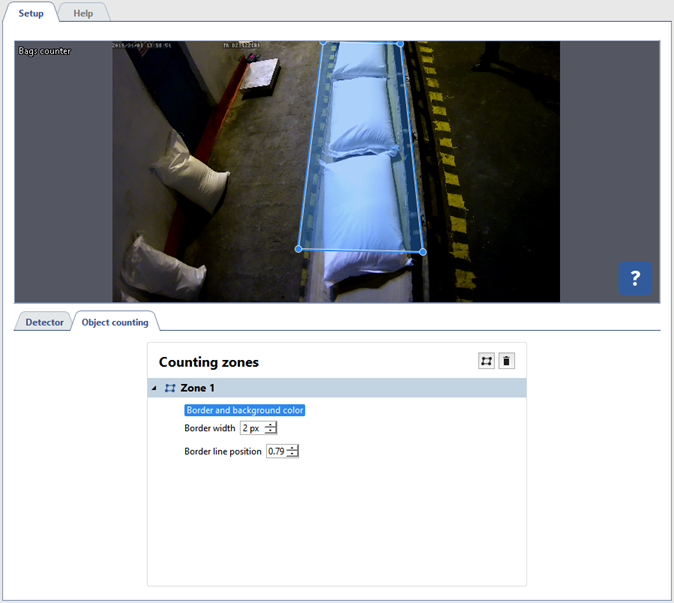The width and height of the screenshot is (674, 603).
Task: Switch to the Setup tab
Action: click(x=30, y=13)
